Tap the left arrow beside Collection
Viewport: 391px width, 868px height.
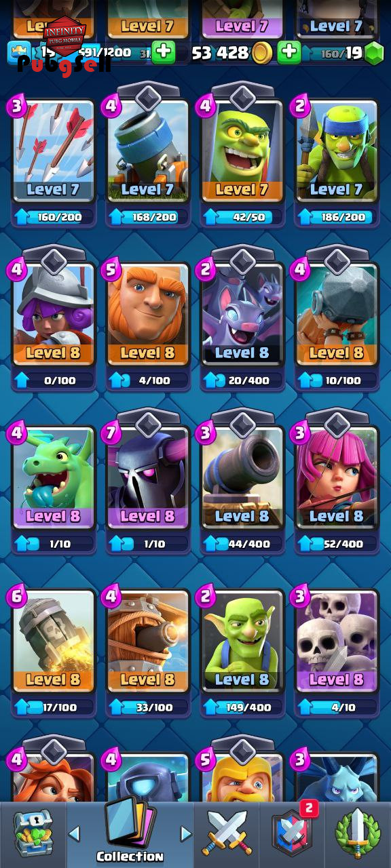coord(75,833)
